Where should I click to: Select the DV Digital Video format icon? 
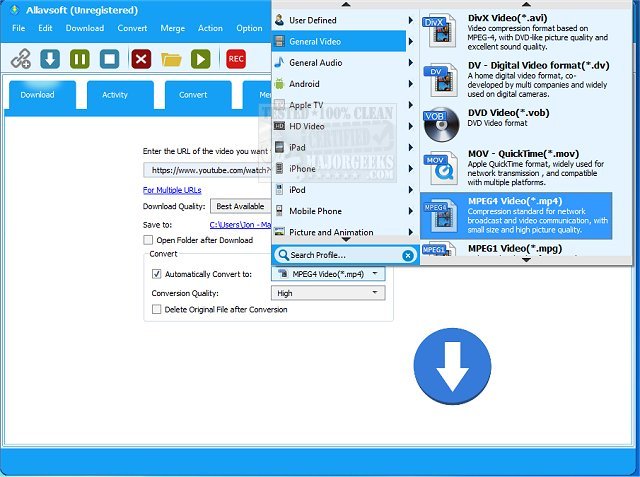(439, 80)
